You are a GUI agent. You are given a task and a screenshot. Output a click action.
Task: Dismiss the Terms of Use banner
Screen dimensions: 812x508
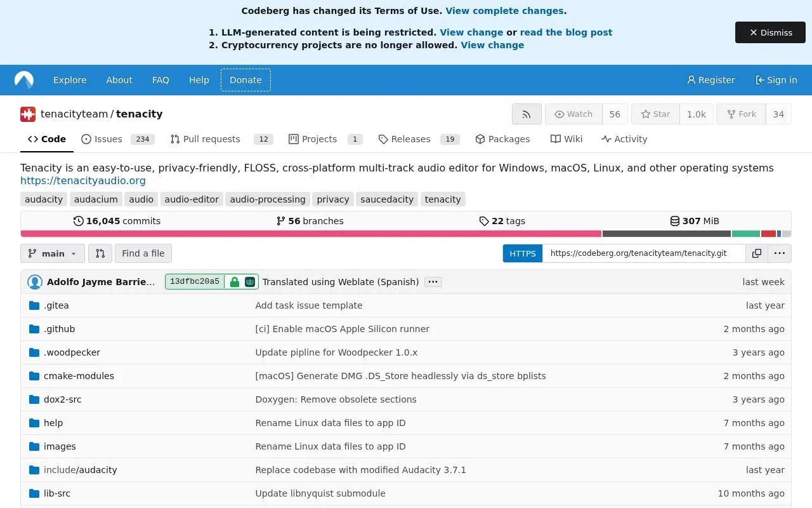point(770,32)
